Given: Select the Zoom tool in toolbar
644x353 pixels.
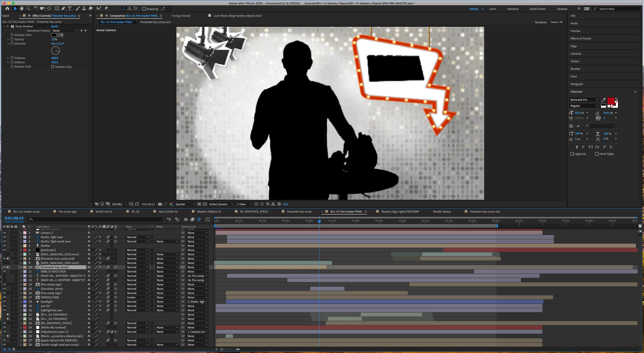Looking at the screenshot, I should (28, 9).
